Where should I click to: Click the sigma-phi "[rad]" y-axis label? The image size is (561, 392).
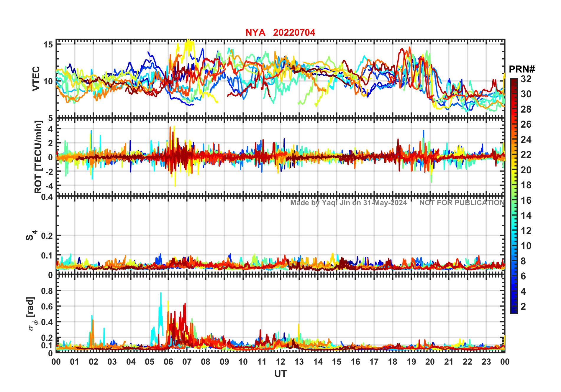[x=32, y=314]
